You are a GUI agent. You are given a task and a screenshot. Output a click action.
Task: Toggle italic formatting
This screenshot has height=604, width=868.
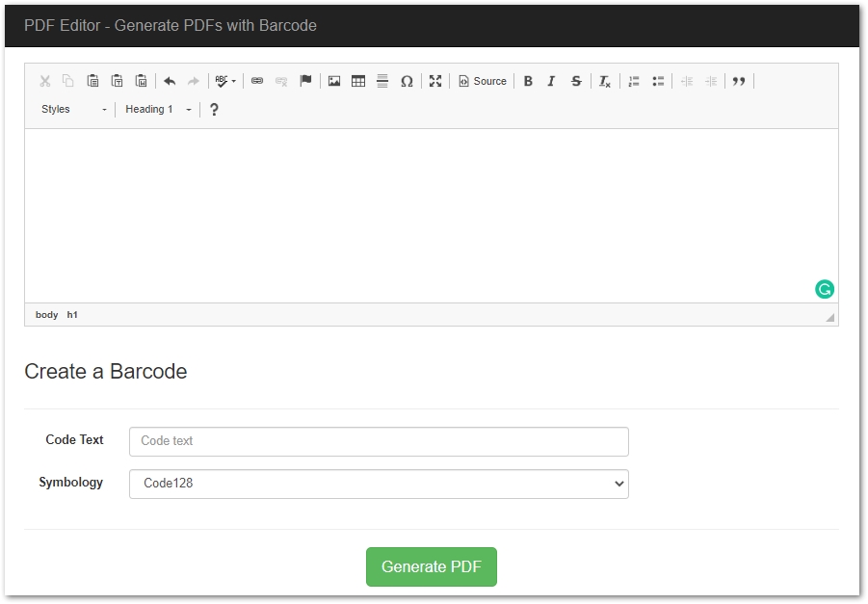(551, 81)
